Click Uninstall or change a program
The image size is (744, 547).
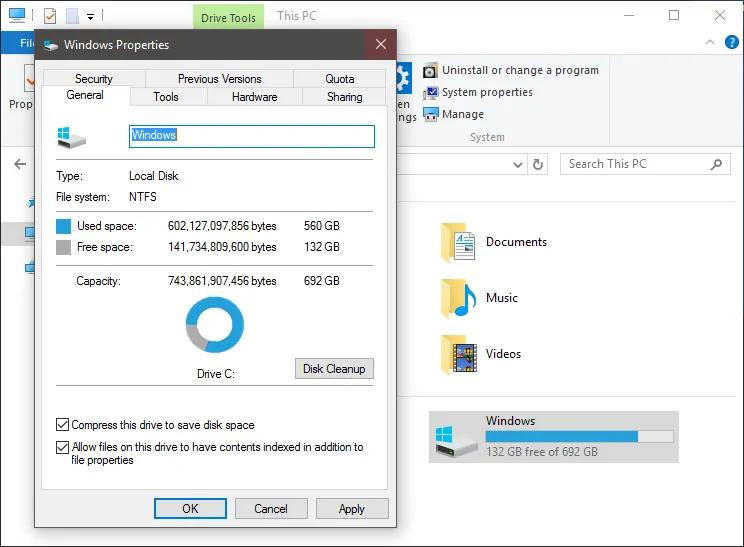point(520,70)
